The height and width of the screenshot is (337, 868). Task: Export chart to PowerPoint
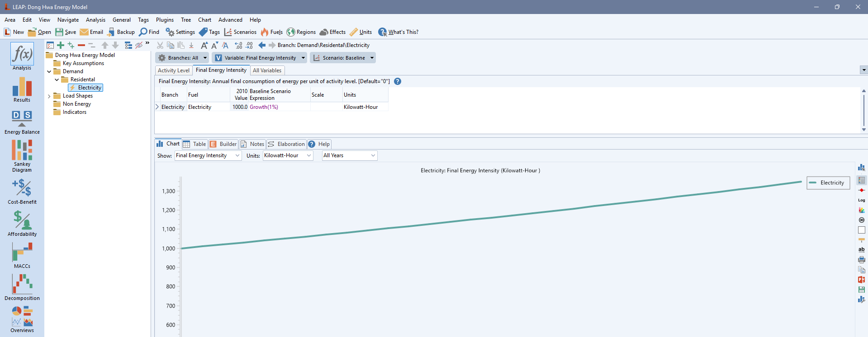861,280
